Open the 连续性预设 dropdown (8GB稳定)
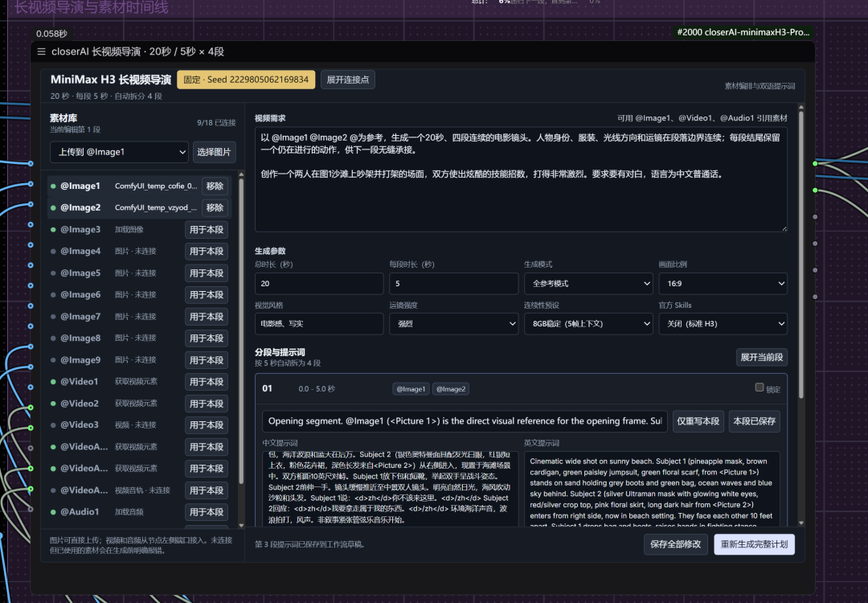The image size is (868, 603). click(x=588, y=324)
